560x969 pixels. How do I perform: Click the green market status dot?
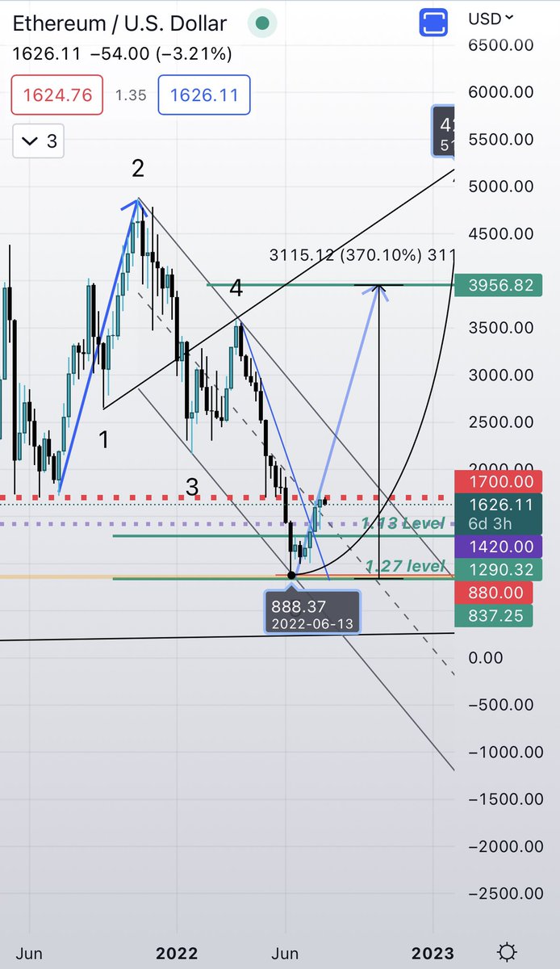pos(261,24)
